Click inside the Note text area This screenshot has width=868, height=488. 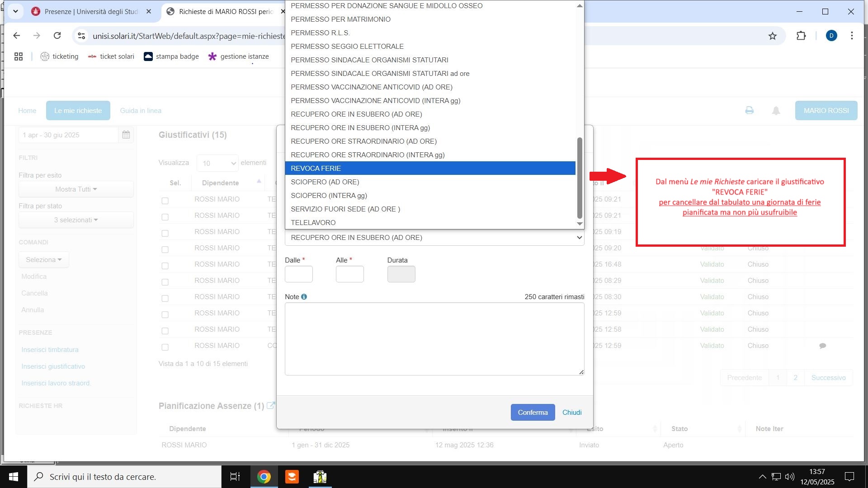pos(434,339)
